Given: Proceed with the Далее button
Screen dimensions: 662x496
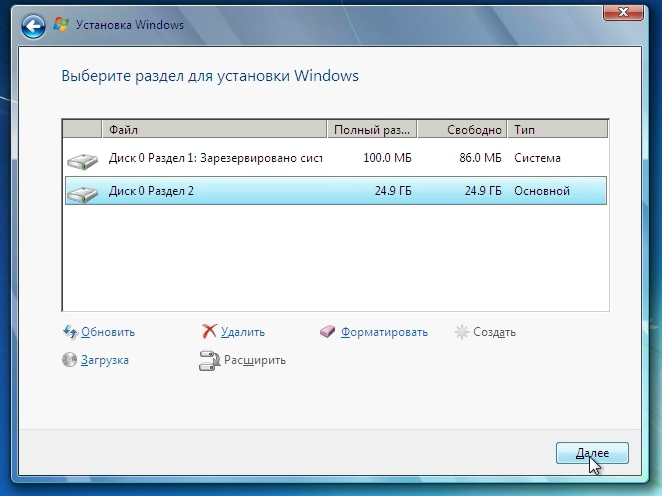Looking at the screenshot, I should point(592,453).
